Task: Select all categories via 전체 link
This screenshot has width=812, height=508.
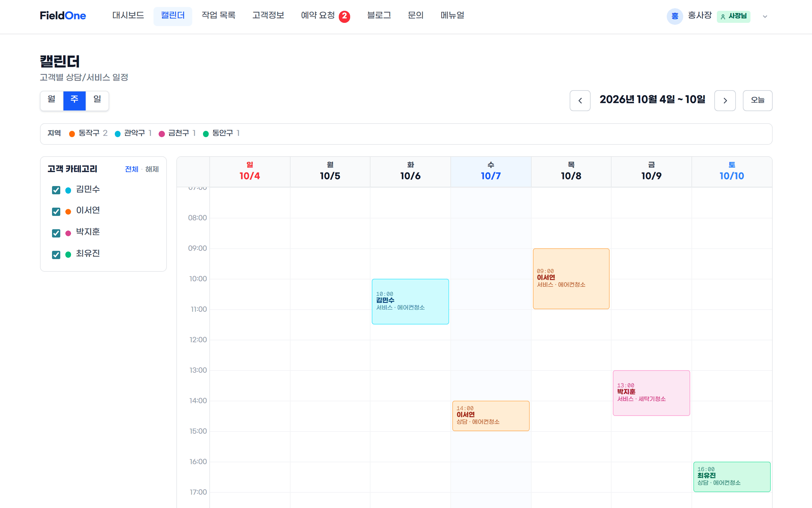Action: point(132,169)
